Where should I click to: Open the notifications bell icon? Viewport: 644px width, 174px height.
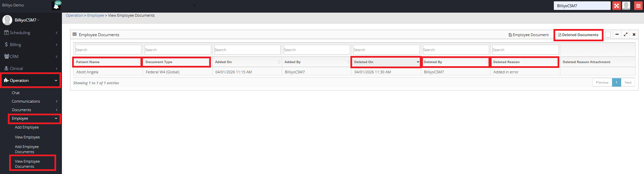(56, 6)
